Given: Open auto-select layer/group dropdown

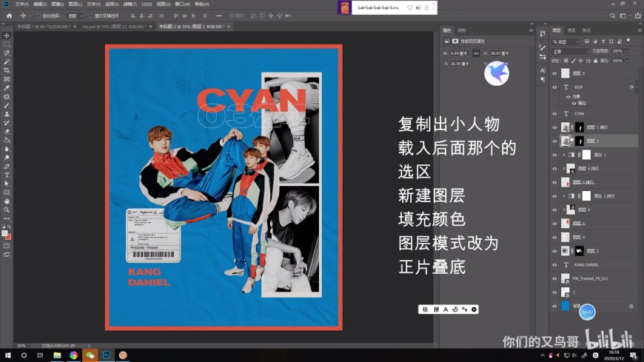Looking at the screenshot, I should (x=75, y=16).
